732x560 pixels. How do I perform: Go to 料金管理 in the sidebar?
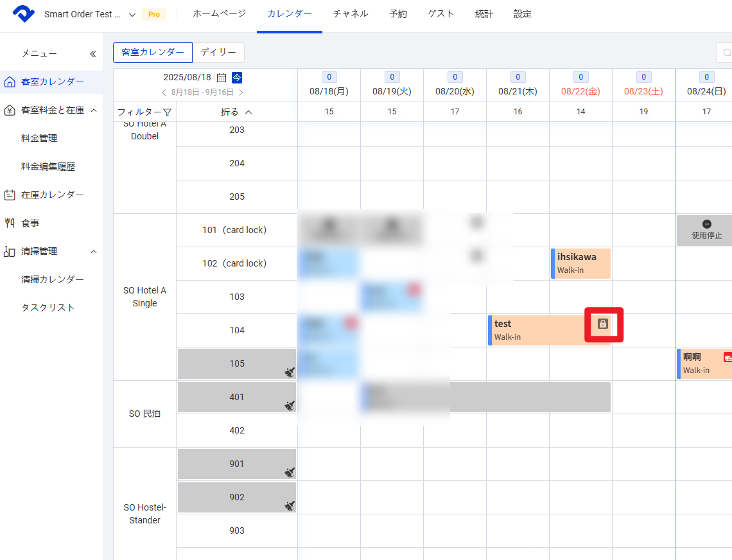click(39, 138)
